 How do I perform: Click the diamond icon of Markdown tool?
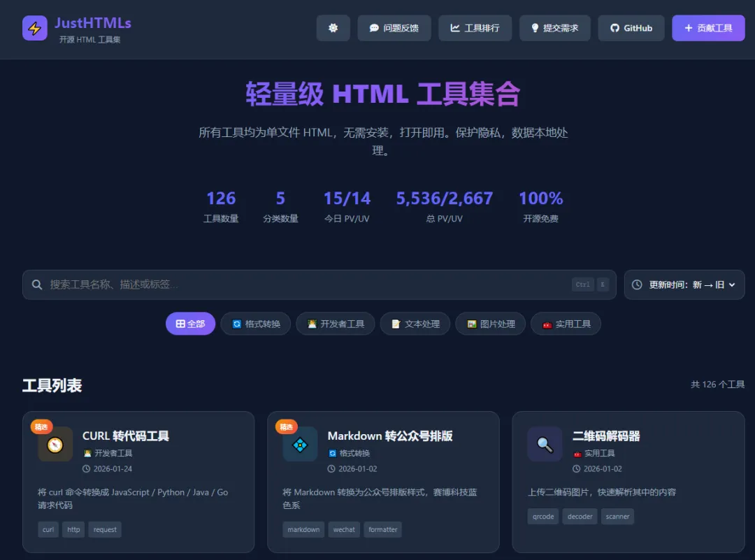click(x=300, y=444)
